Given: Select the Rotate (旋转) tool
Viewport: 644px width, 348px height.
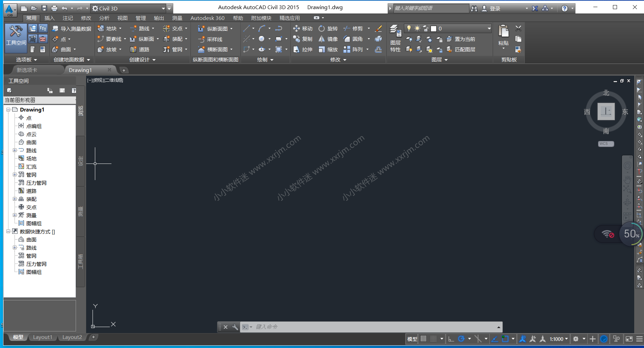Looking at the screenshot, I should [328, 29].
